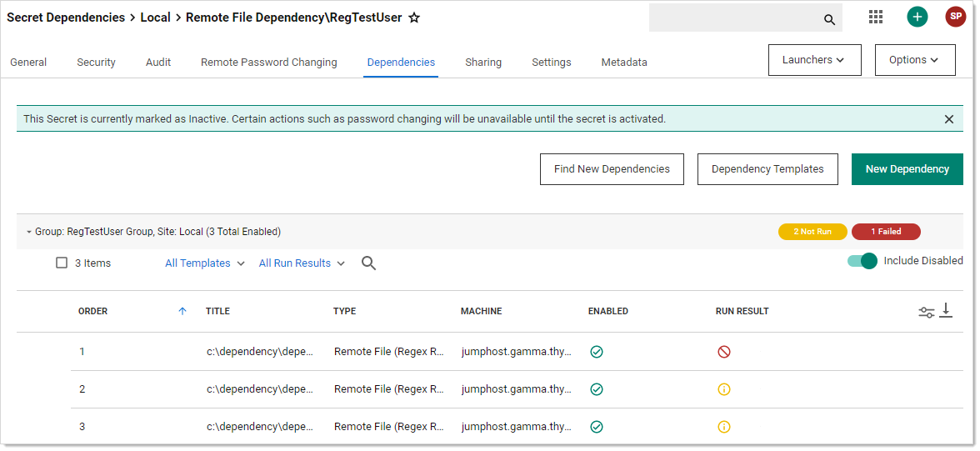The height and width of the screenshot is (451, 980).
Task: Click the New Dependency button
Action: [907, 169]
